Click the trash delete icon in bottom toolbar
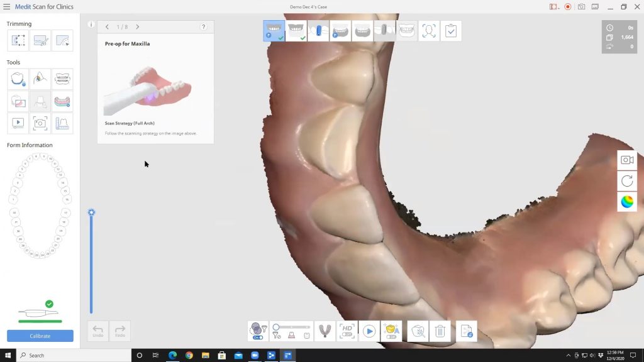644x362 pixels. pyautogui.click(x=440, y=331)
